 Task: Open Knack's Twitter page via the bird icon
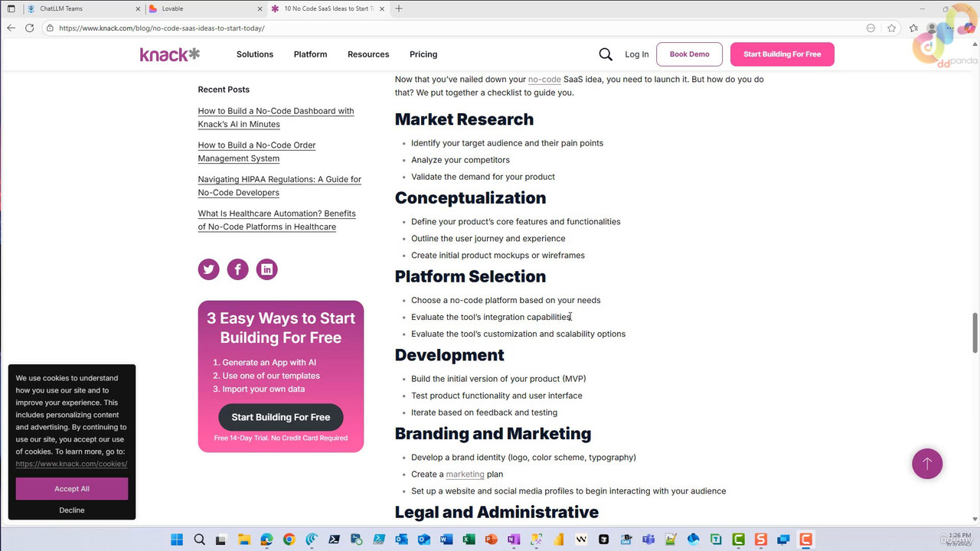[209, 269]
